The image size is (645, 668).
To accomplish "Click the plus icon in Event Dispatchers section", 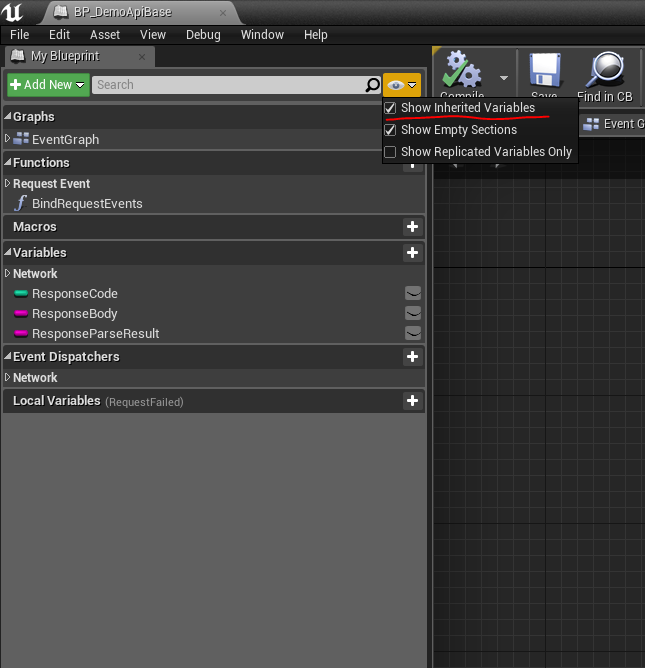I will click(412, 357).
